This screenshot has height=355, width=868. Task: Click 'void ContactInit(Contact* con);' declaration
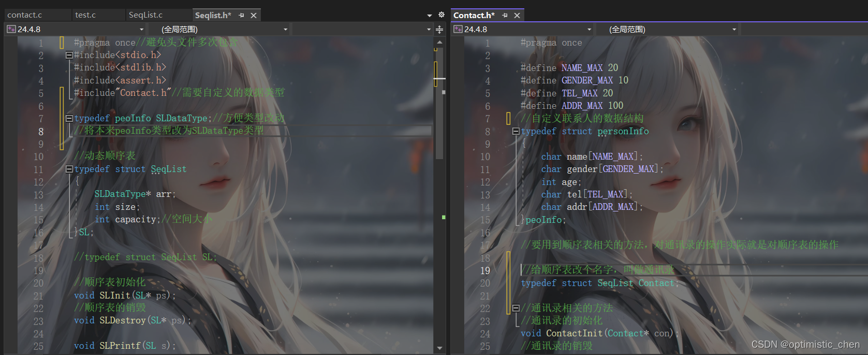(x=600, y=333)
